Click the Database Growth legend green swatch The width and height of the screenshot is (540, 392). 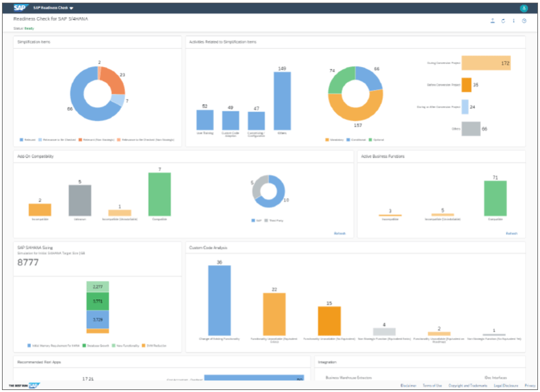pos(84,345)
